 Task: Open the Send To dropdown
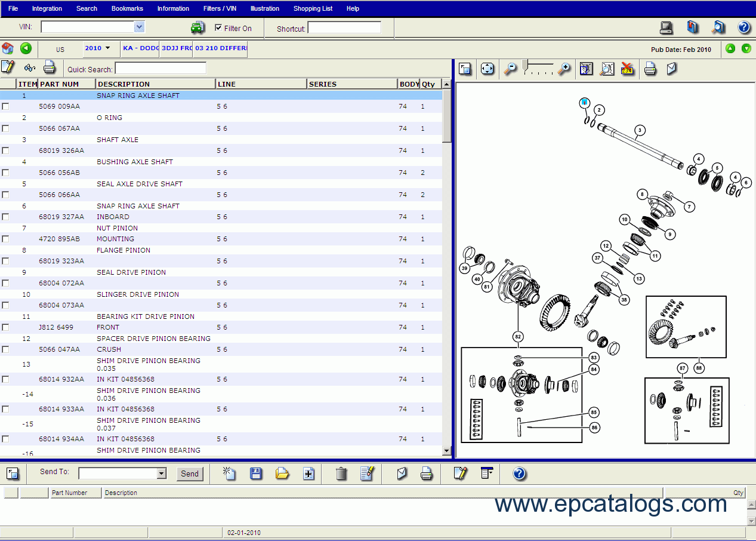pos(161,474)
